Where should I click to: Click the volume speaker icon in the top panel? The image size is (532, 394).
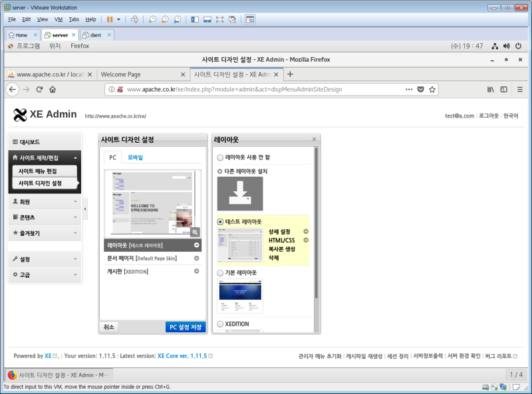(x=506, y=46)
